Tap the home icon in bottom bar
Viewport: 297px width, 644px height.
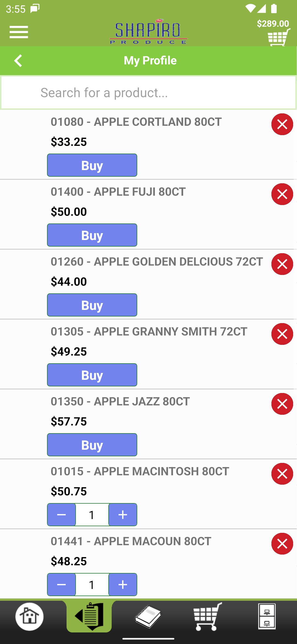click(x=29, y=616)
